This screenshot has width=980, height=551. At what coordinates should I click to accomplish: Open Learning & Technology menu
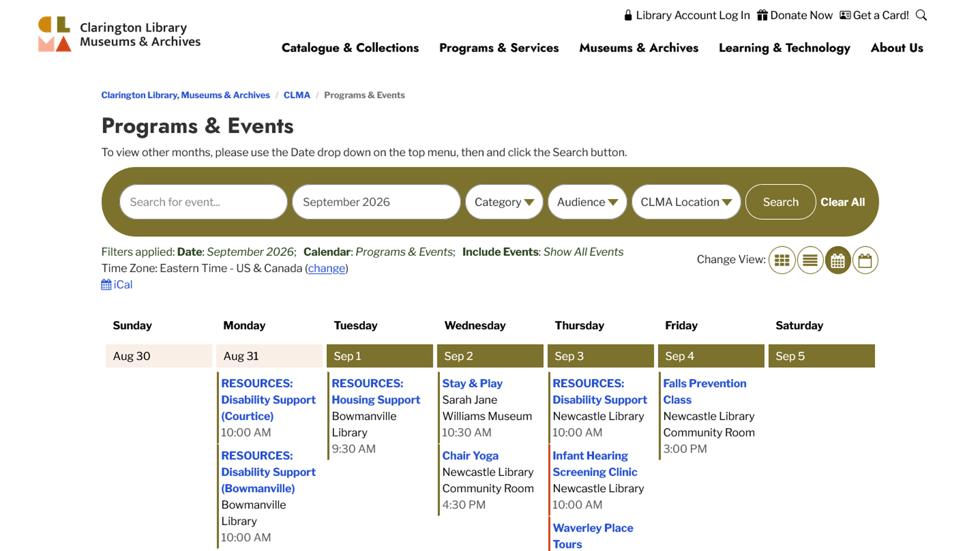tap(785, 48)
